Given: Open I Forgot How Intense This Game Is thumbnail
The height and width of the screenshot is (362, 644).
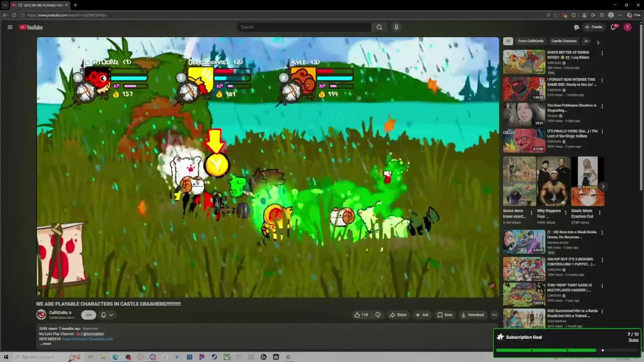Looking at the screenshot, I should [524, 88].
